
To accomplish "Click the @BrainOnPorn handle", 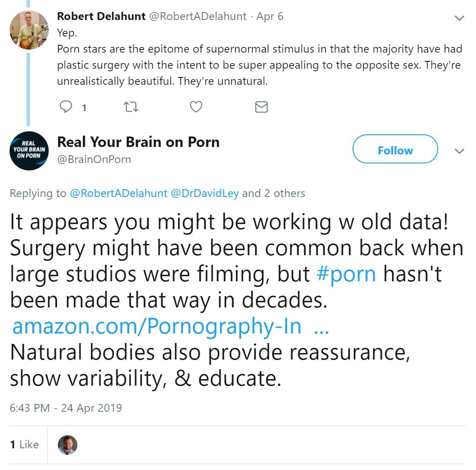I will (x=94, y=160).
